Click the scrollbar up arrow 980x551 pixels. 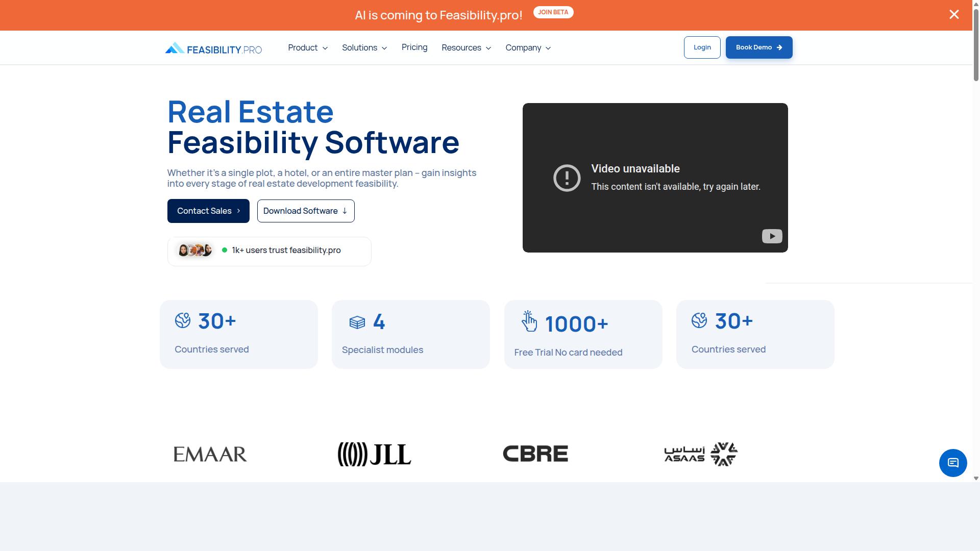pyautogui.click(x=976, y=4)
